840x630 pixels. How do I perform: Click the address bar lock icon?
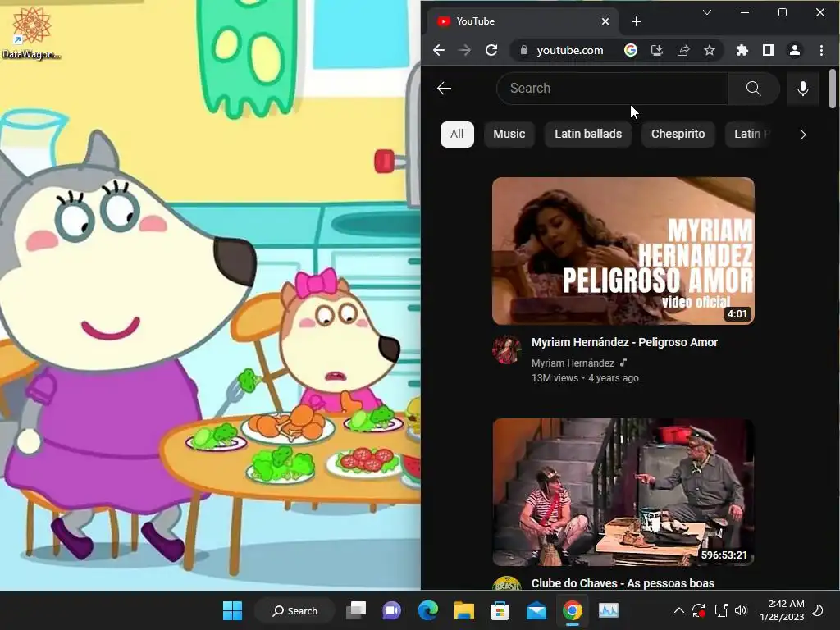point(524,50)
